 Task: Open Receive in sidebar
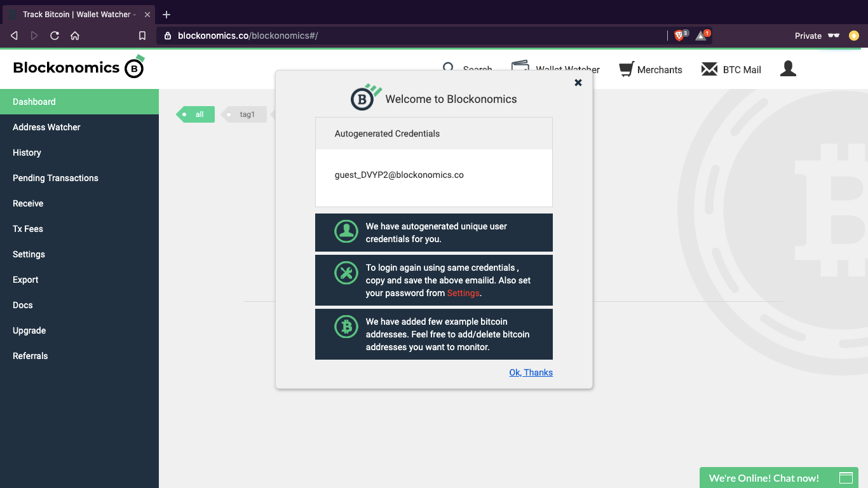[79, 203]
